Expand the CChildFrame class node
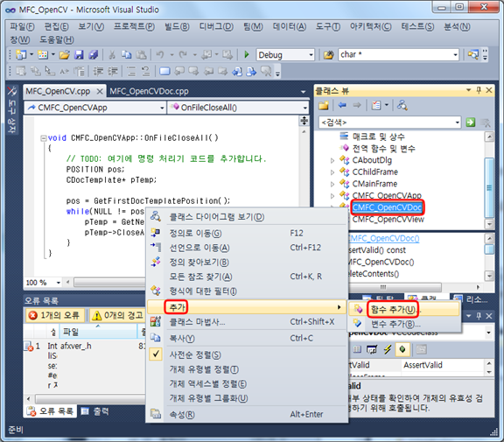Image resolution: width=504 pixels, height=442 pixels. point(332,172)
